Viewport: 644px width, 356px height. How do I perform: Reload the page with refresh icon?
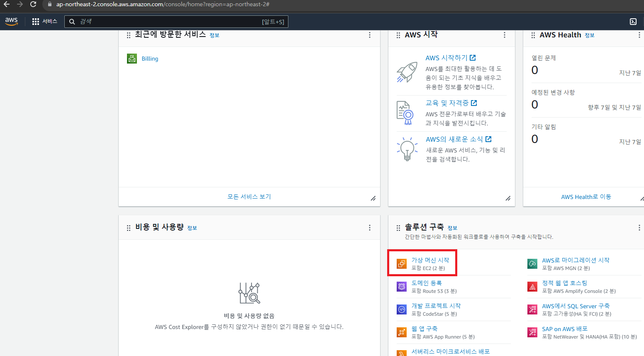tap(33, 5)
